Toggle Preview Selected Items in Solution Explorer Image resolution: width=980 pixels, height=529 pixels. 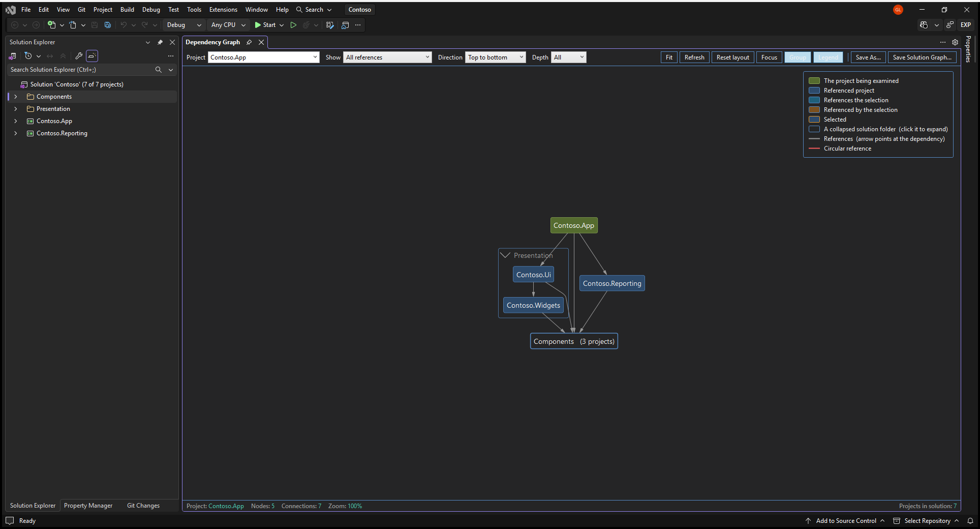pyautogui.click(x=92, y=56)
